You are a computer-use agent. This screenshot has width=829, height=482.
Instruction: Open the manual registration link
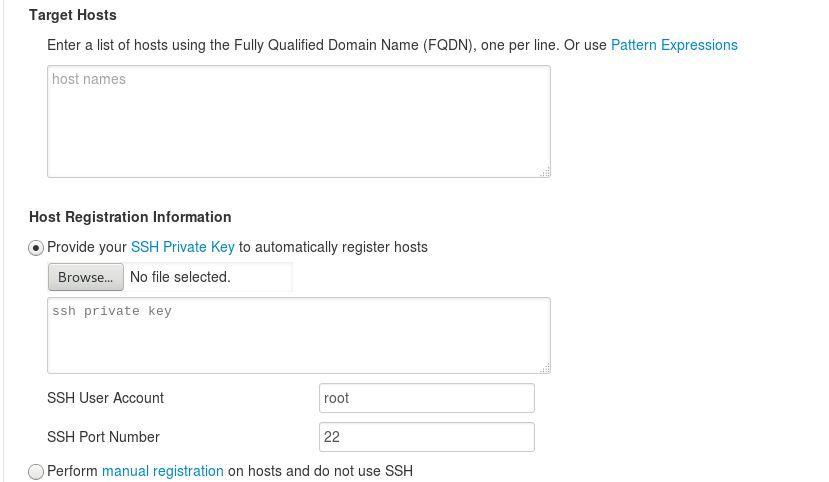tap(163, 471)
